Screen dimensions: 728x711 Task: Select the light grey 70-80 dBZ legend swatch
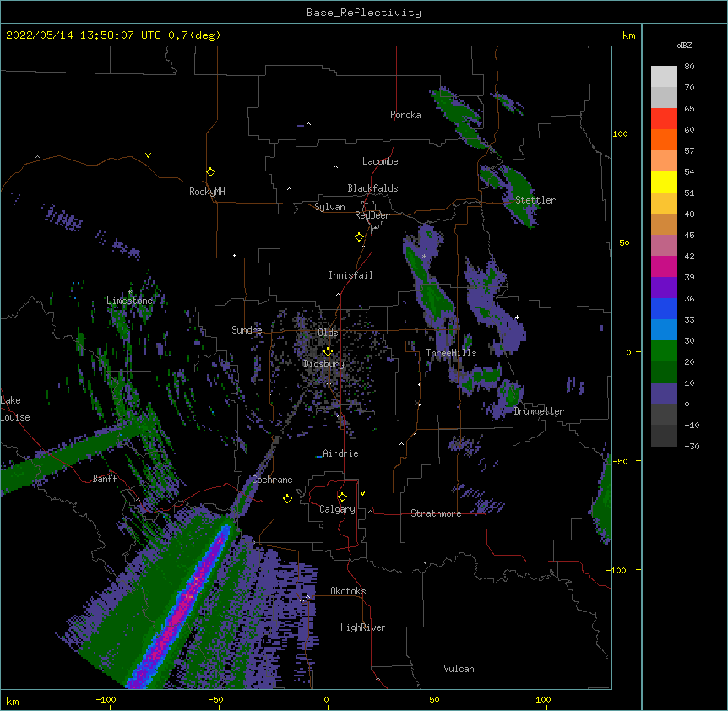pyautogui.click(x=664, y=77)
